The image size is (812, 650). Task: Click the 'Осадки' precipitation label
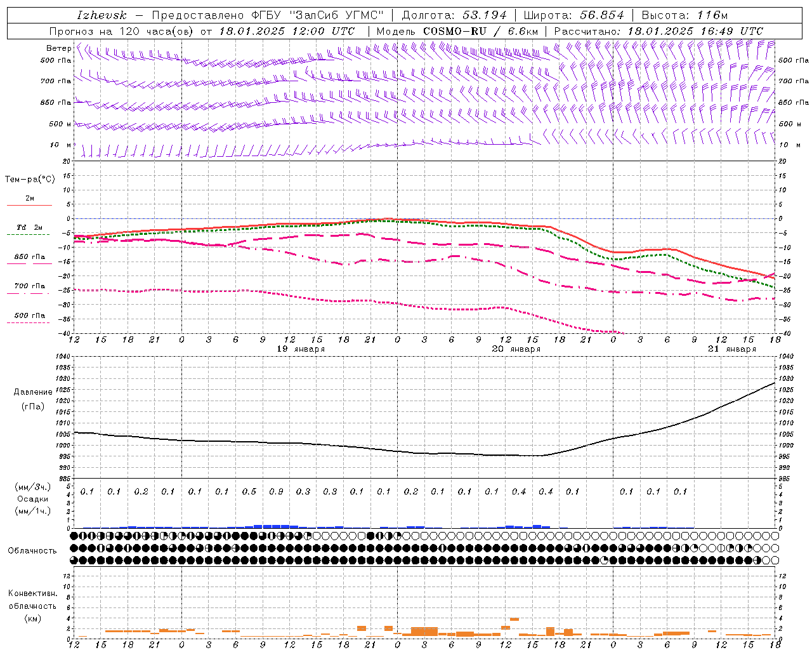click(x=32, y=499)
